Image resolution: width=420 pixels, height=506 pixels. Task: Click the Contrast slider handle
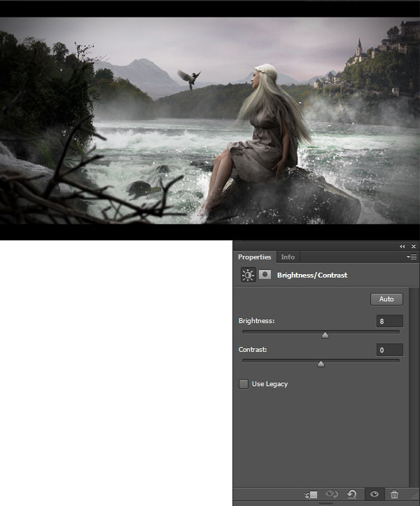tap(321, 364)
